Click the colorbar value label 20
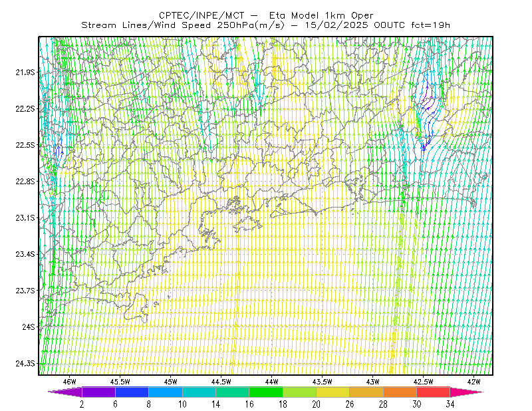The width and height of the screenshot is (532, 411). (x=317, y=404)
